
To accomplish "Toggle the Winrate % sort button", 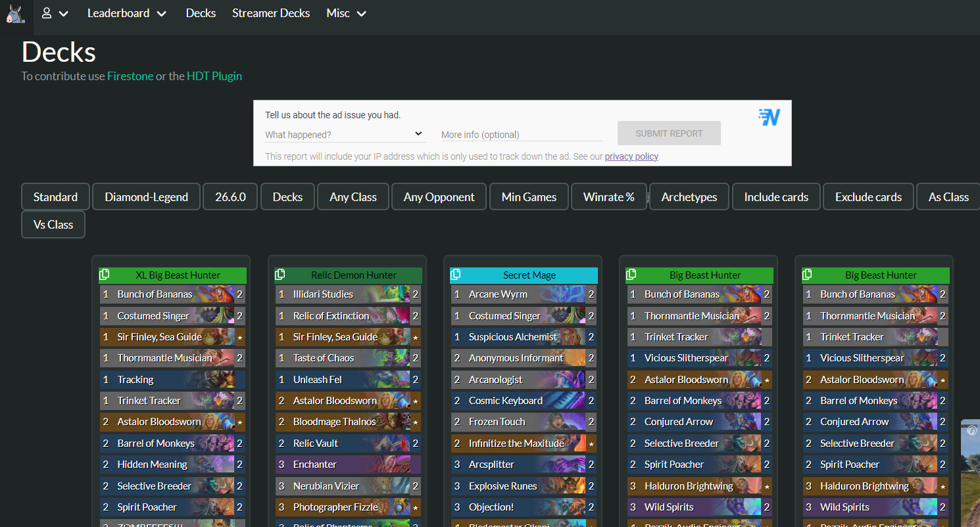I will 608,197.
